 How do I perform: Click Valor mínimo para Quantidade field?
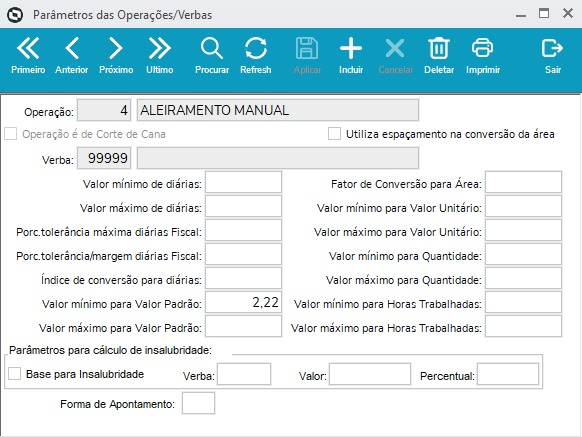[523, 254]
